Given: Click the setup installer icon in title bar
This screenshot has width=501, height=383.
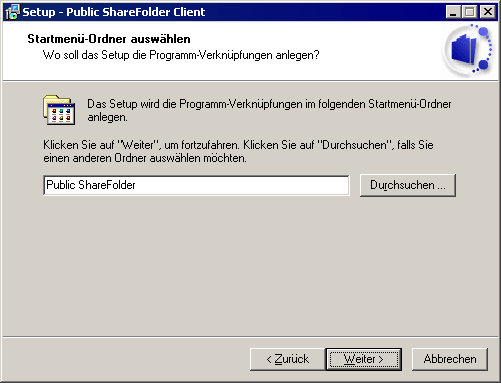Looking at the screenshot, I should [x=12, y=12].
